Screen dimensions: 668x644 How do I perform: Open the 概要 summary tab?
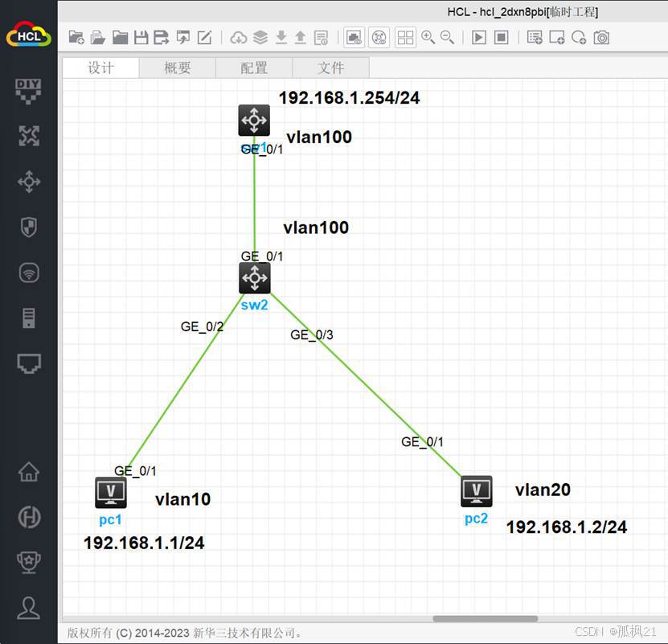coord(177,68)
